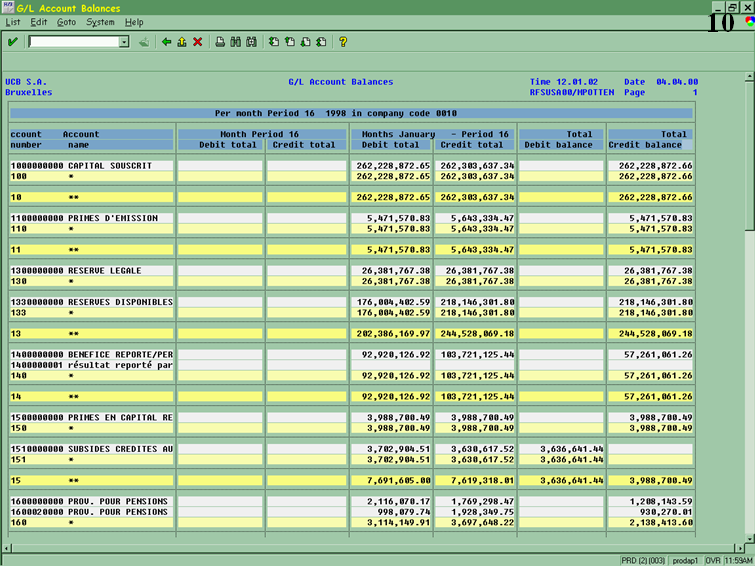Viewport: 756px width, 567px height.
Task: Go to Last Page icon
Action: tap(320, 42)
